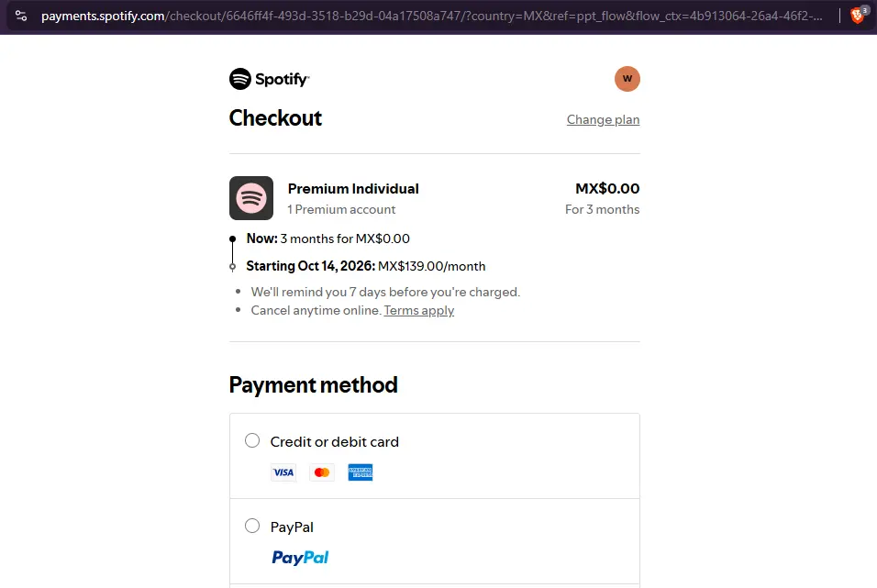Click the Visa card logo
Screen dimensions: 877x588
coord(283,472)
